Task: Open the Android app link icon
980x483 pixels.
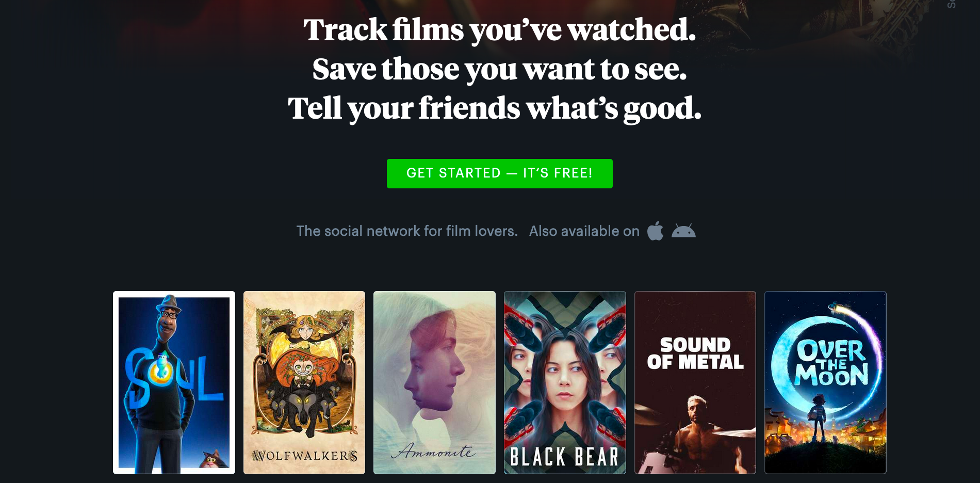Action: tap(683, 231)
